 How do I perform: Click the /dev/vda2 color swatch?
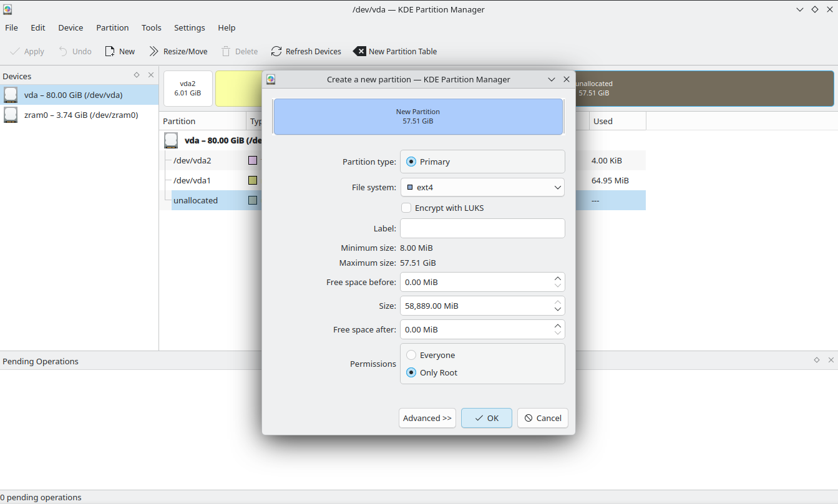pos(253,160)
